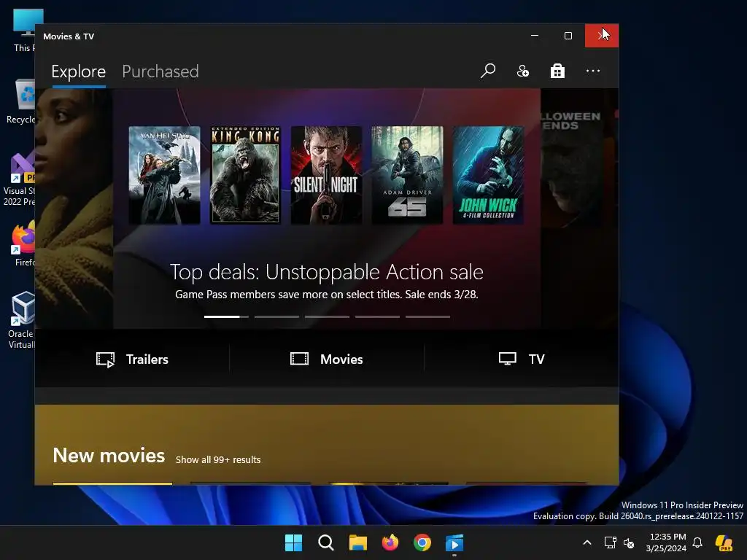Go to the fourth carousel slide indicator
The width and height of the screenshot is (747, 560).
tap(377, 316)
